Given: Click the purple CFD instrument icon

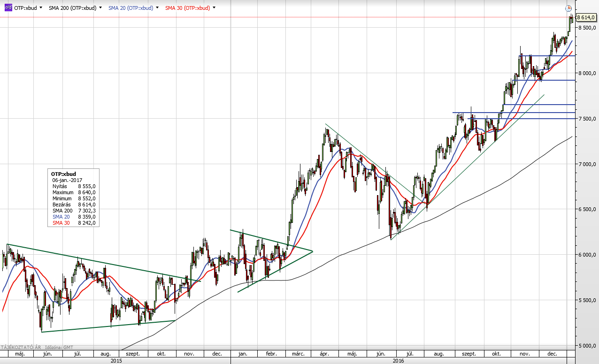Looking at the screenshot, I should [x=8, y=8].
